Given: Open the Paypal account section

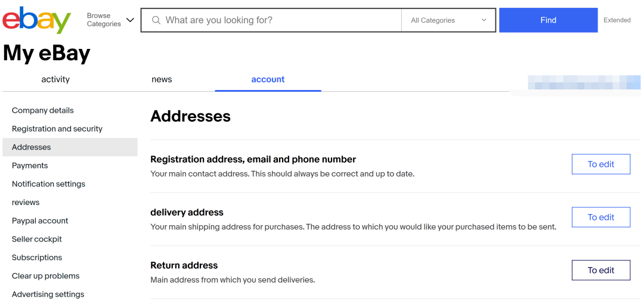Looking at the screenshot, I should 40,221.
